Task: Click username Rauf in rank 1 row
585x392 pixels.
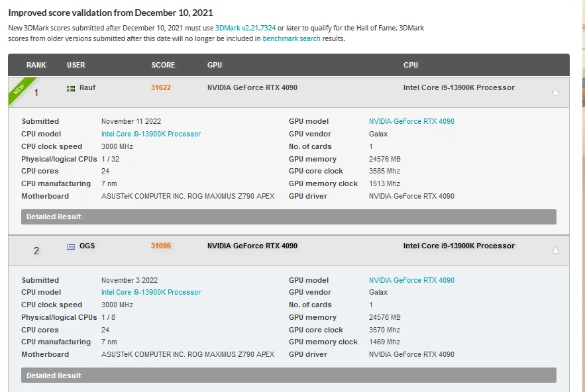Action: tap(87, 87)
